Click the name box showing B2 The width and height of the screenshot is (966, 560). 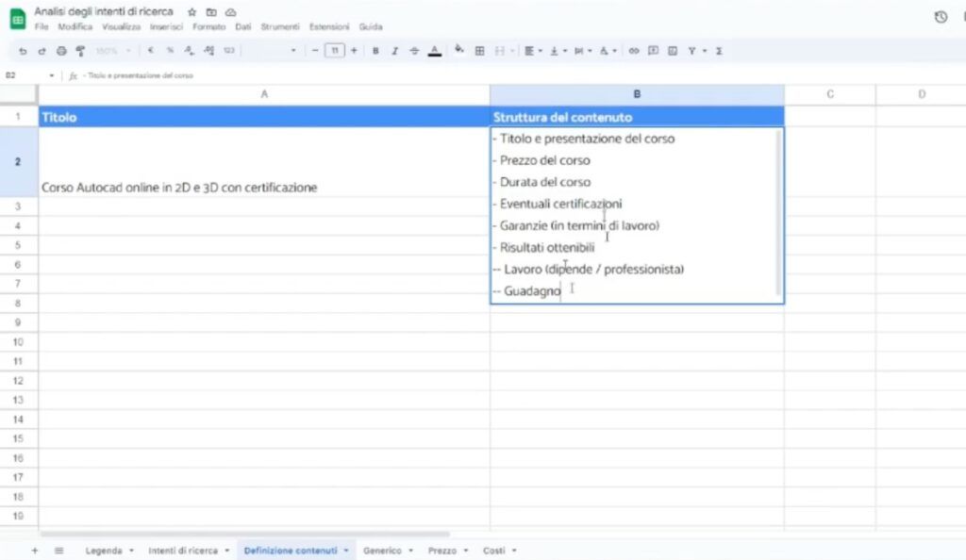27,75
